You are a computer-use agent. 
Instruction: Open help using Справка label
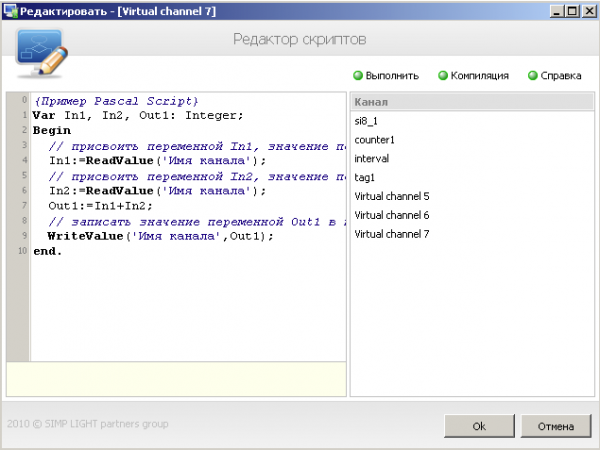click(561, 75)
